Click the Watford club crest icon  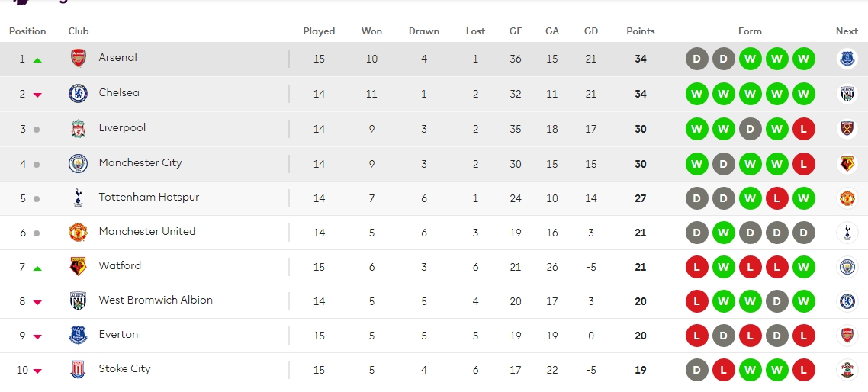78,267
